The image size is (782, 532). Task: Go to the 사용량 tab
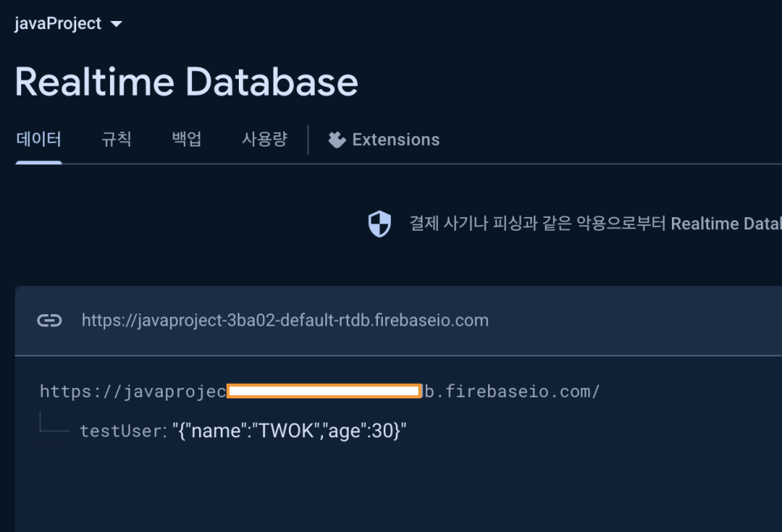click(x=265, y=139)
